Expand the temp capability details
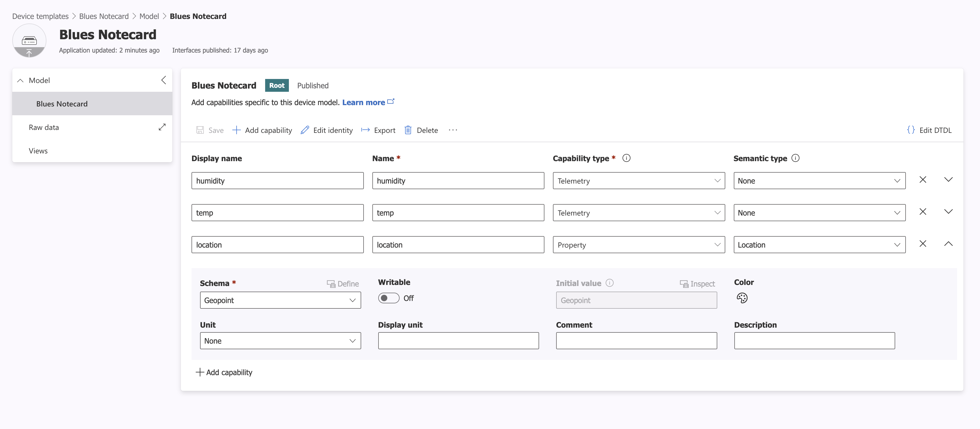Viewport: 980px width, 429px height. 948,212
